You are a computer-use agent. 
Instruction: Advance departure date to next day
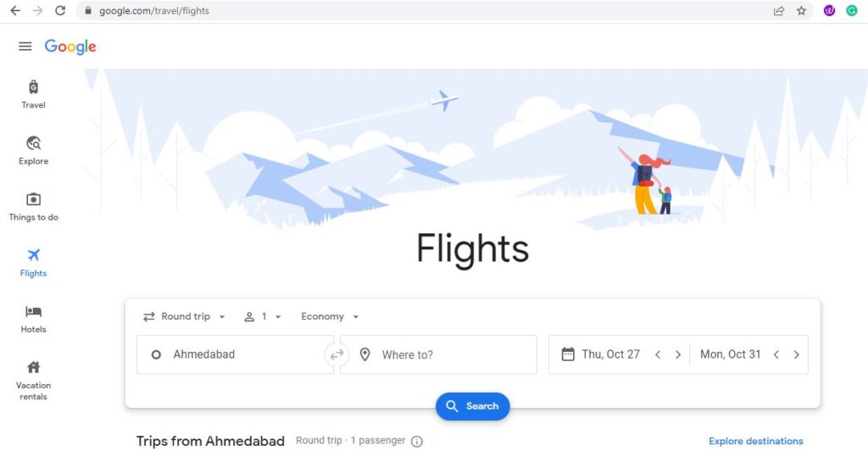(677, 354)
